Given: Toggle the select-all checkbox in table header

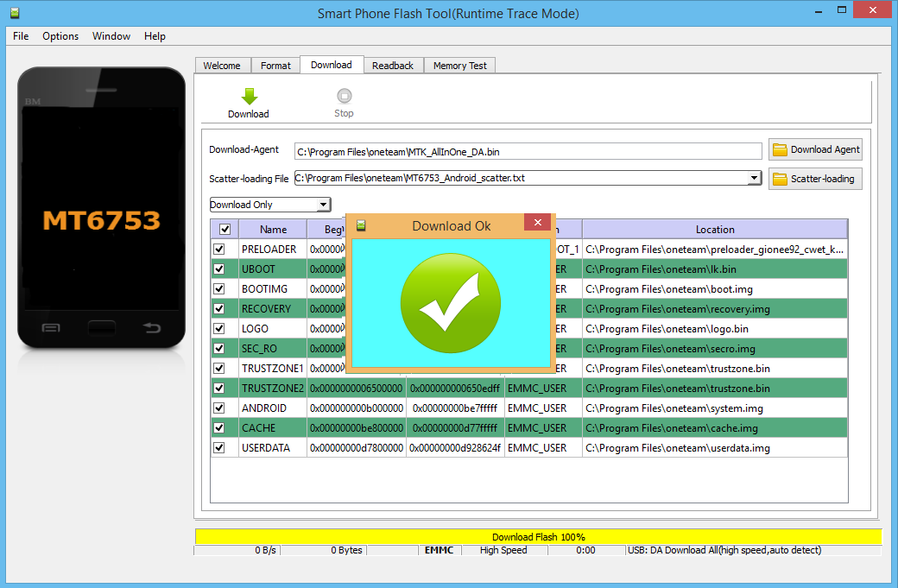Looking at the screenshot, I should click(224, 229).
